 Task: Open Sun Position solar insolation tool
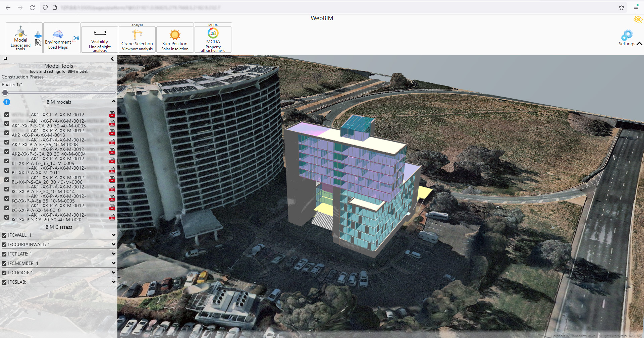pyautogui.click(x=175, y=40)
